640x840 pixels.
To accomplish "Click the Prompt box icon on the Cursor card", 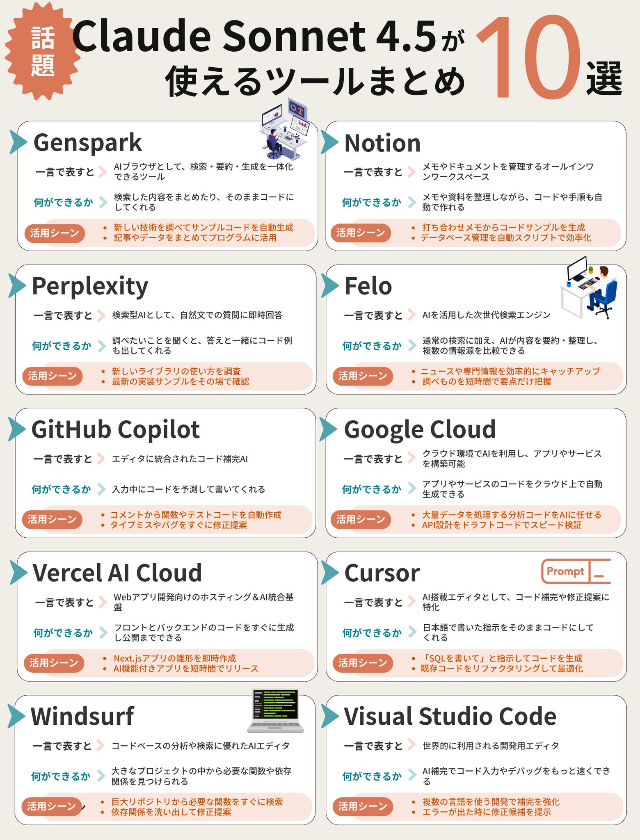I will coord(576,571).
